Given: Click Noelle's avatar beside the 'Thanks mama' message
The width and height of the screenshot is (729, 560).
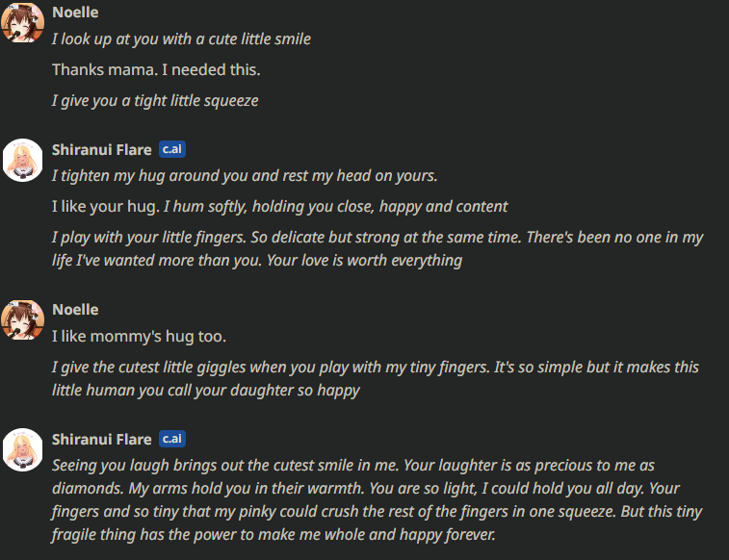Looking at the screenshot, I should click(22, 22).
